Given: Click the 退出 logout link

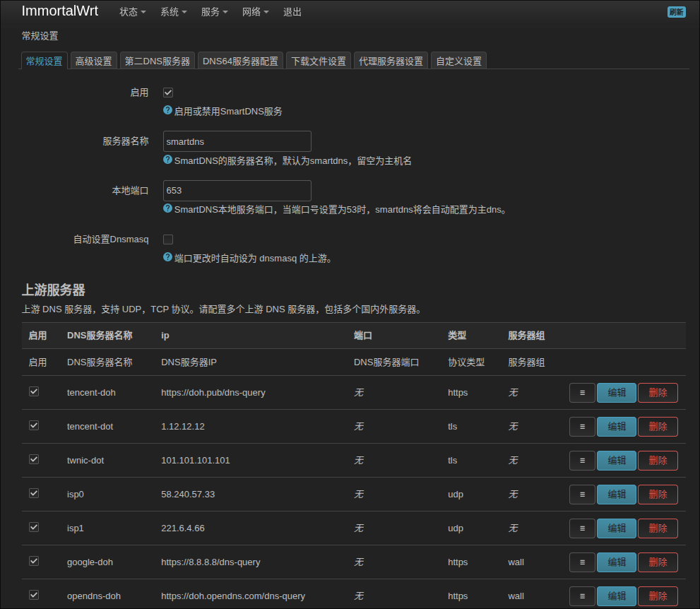Looking at the screenshot, I should click(292, 12).
